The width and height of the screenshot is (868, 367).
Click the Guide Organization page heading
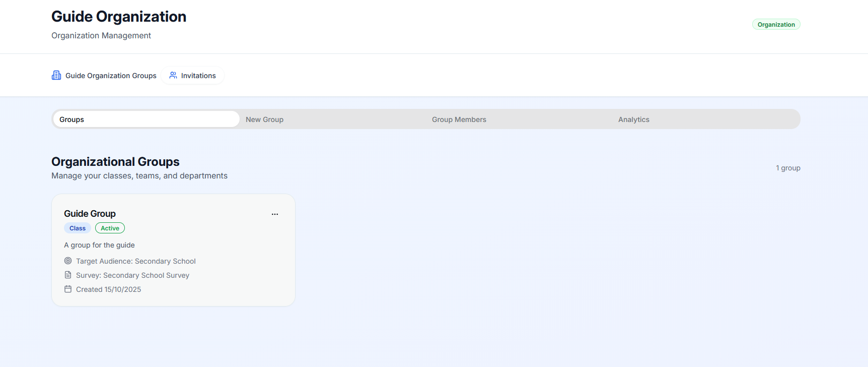pyautogui.click(x=119, y=17)
